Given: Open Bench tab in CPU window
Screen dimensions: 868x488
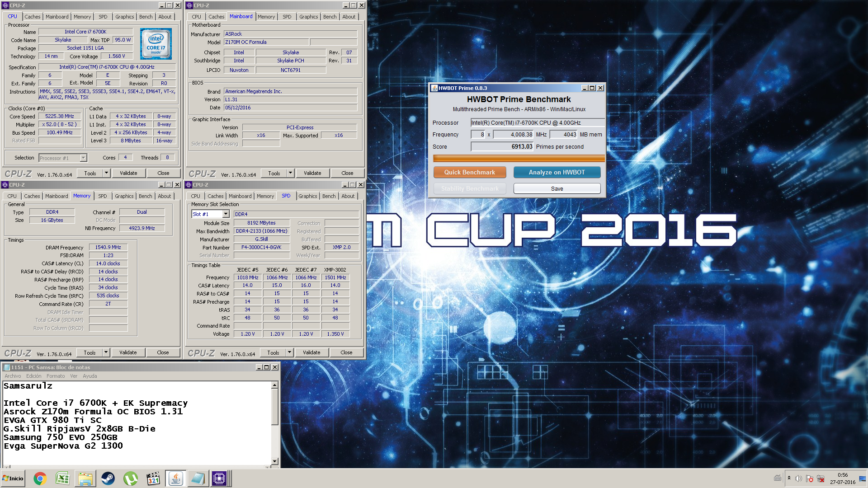Looking at the screenshot, I should (146, 17).
